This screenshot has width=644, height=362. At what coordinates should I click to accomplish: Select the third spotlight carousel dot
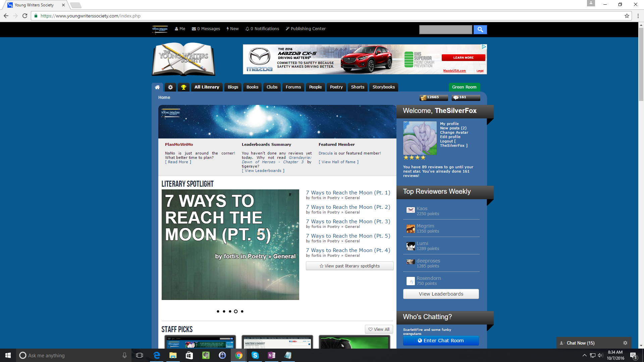tap(230, 311)
